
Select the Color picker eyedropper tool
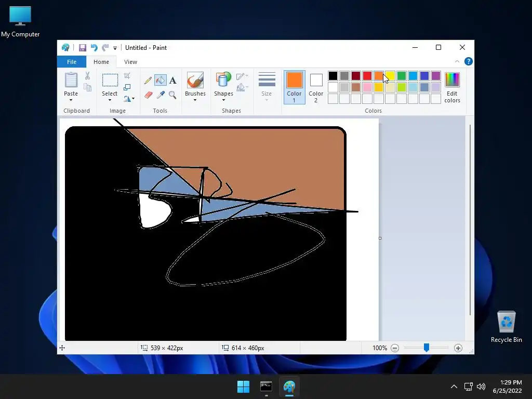161,95
